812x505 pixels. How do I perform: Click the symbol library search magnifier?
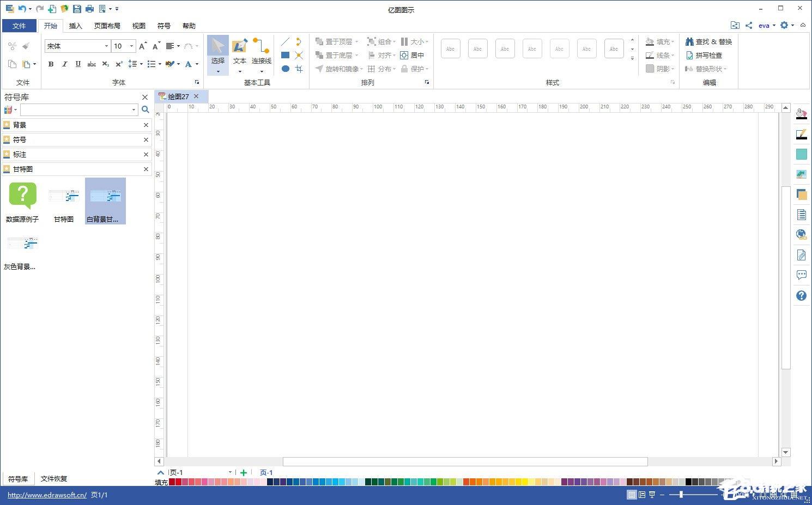pos(146,109)
